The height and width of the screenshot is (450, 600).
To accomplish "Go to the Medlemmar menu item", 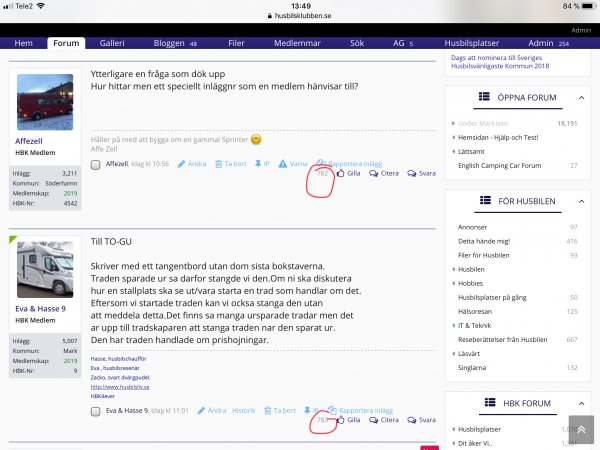I will click(x=295, y=44).
